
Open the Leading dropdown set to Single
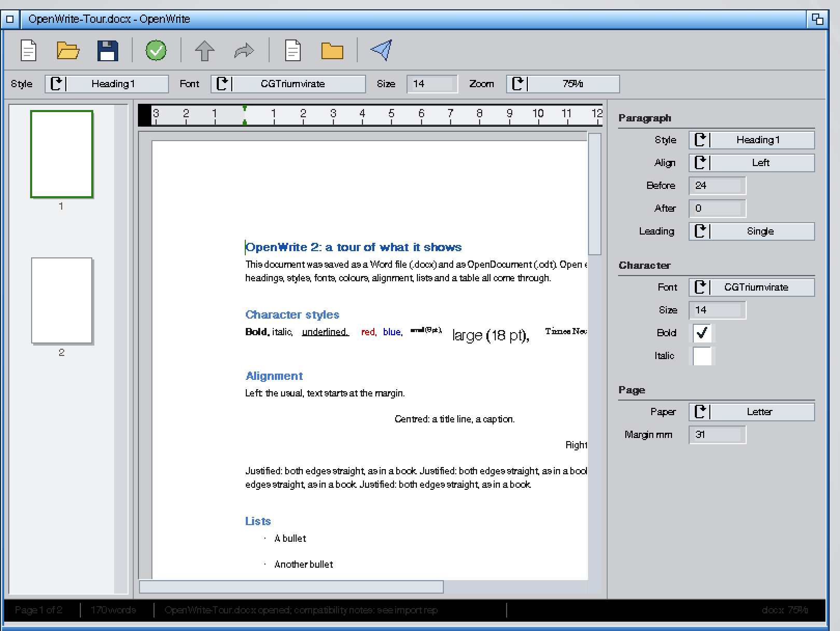pos(752,231)
